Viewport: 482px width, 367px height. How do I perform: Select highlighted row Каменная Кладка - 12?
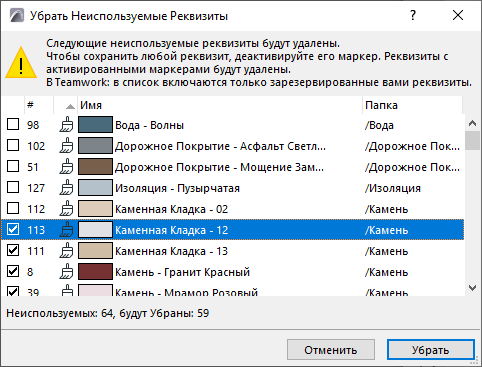click(232, 230)
